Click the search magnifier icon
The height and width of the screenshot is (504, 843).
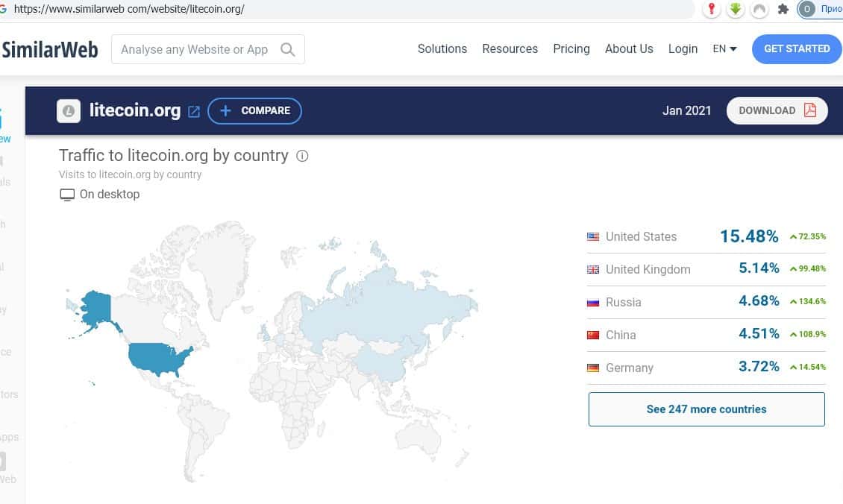point(287,49)
